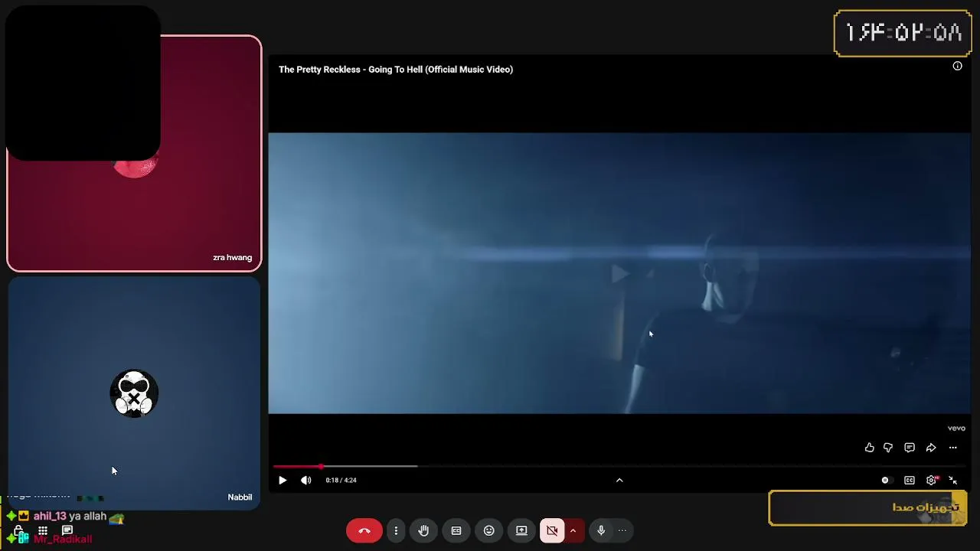980x551 pixels.
Task: Leave the call with the red hang-up button
Action: [x=364, y=531]
